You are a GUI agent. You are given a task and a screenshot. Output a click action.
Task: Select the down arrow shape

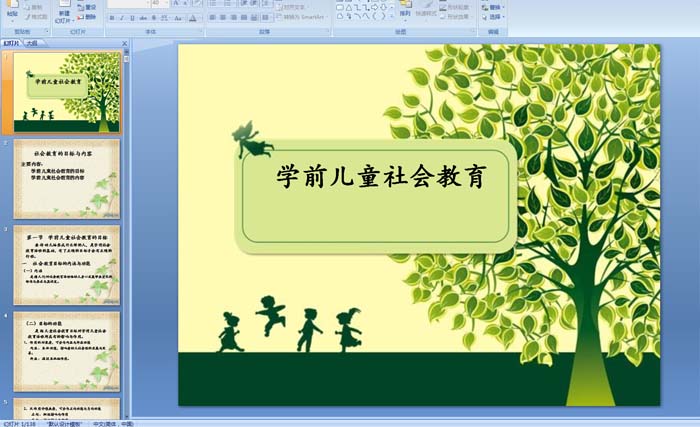point(383,8)
